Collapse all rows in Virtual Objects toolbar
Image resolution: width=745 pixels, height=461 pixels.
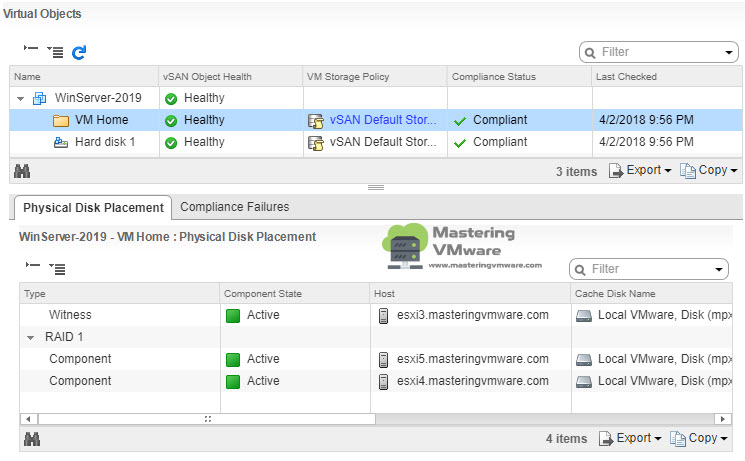31,48
